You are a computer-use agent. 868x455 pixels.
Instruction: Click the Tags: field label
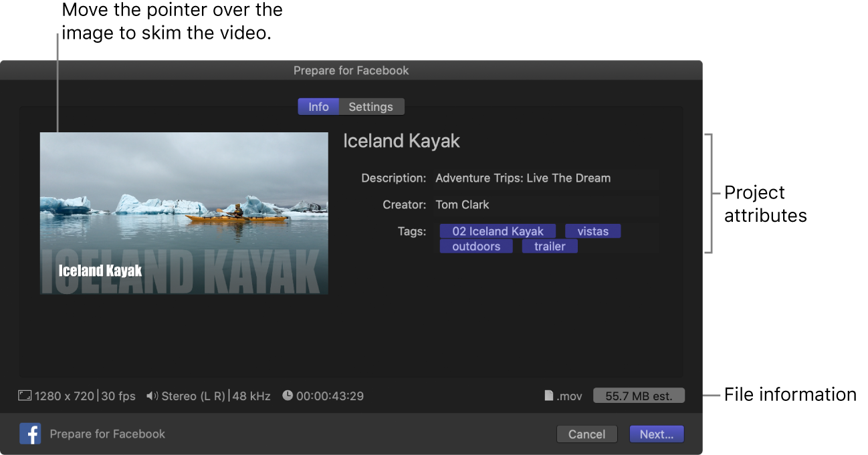[411, 232]
